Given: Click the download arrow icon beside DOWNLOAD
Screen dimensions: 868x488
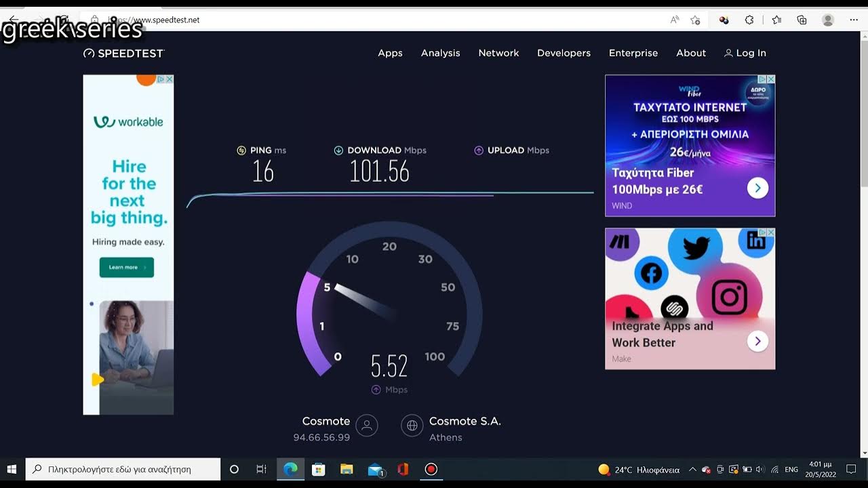Looking at the screenshot, I should pyautogui.click(x=338, y=150).
